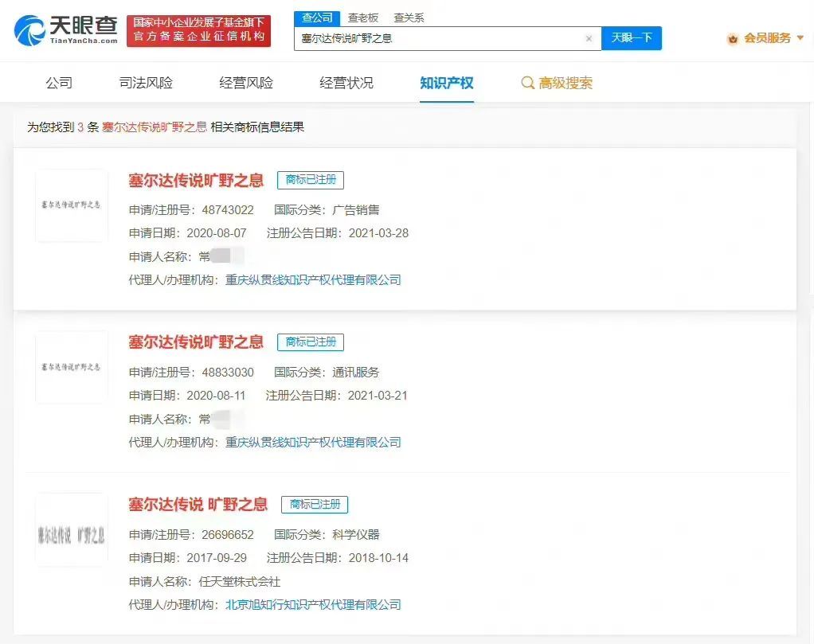Open the Tianyancha logo homepage

tap(66, 30)
